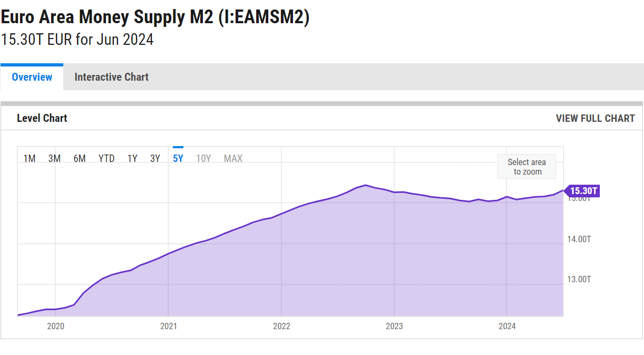Click the Euro Area Money Supply M2 title
The width and height of the screenshot is (644, 355).
click(x=155, y=17)
